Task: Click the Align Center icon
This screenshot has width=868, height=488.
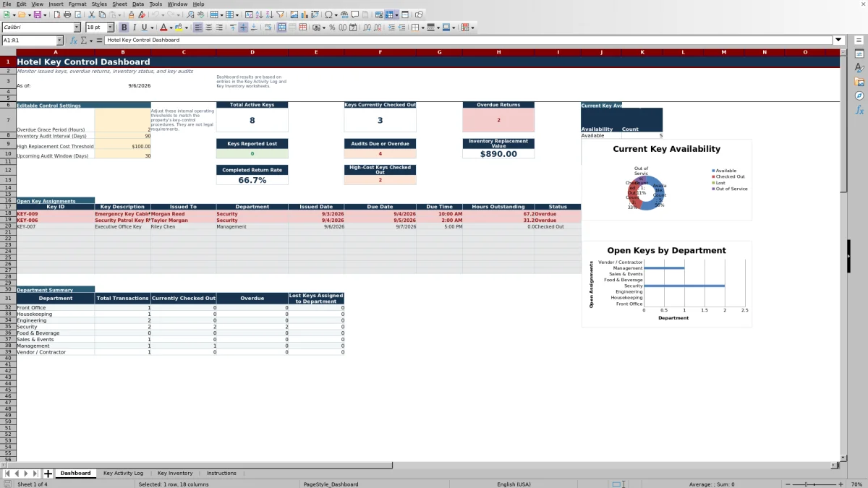Action: tap(208, 27)
